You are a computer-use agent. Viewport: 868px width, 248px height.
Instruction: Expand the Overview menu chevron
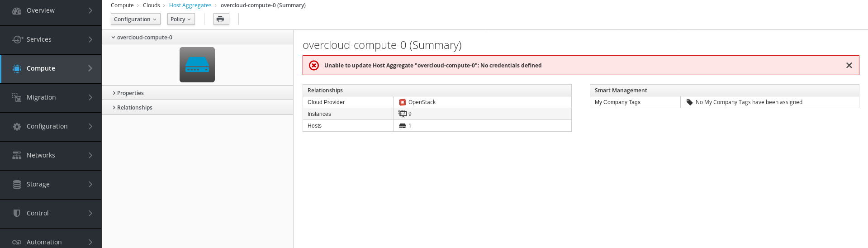90,10
